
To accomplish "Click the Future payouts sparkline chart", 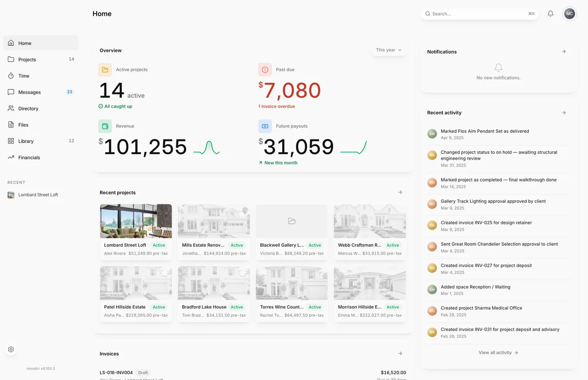I will [x=353, y=147].
